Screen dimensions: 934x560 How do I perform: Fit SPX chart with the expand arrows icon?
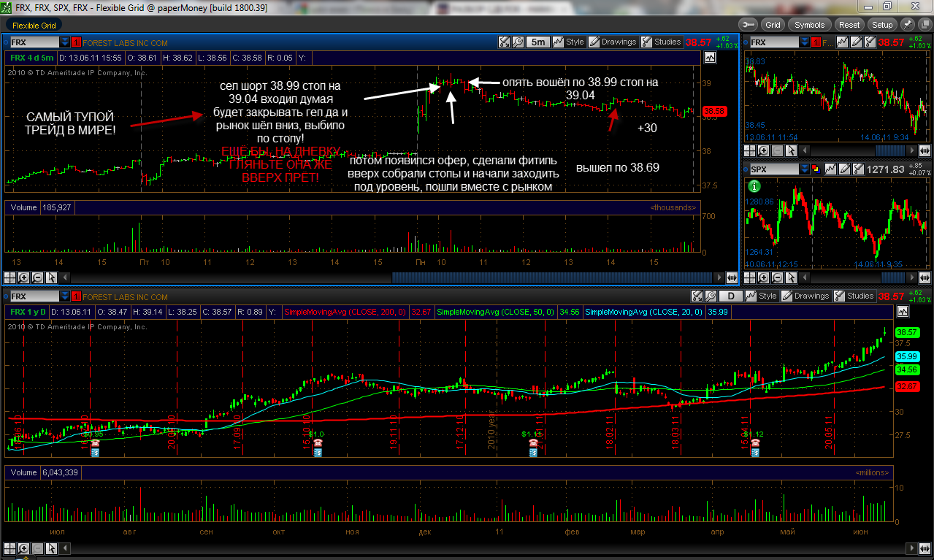pos(925,277)
